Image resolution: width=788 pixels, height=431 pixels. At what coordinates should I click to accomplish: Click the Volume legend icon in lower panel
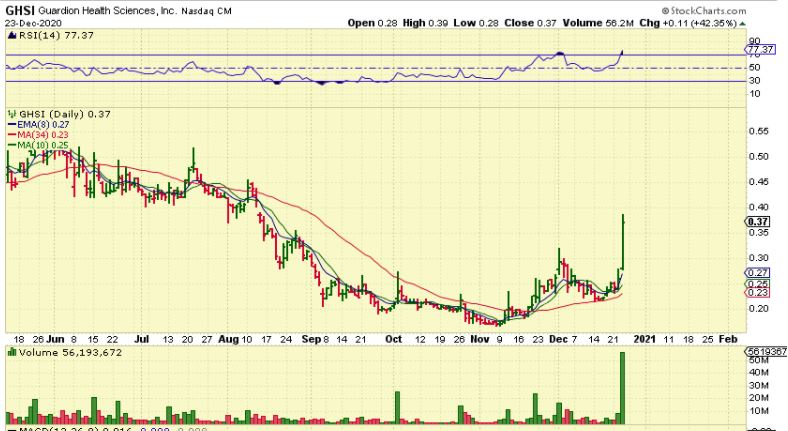click(9, 352)
